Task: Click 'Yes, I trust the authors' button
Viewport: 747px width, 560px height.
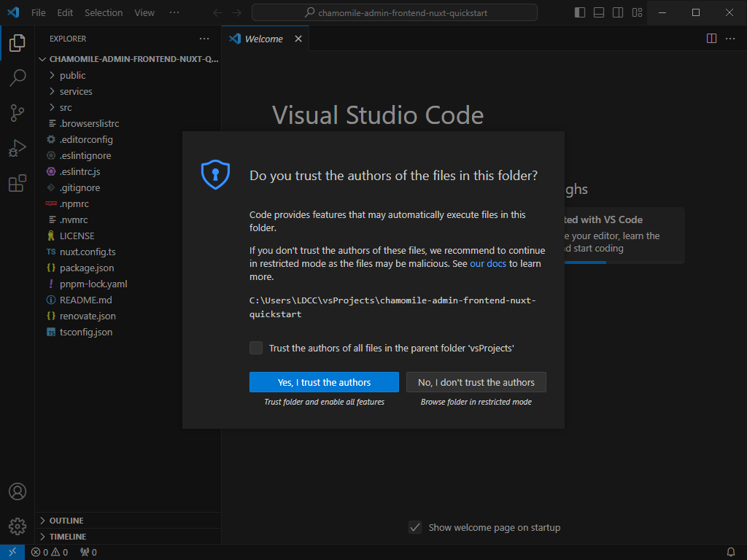Action: coord(324,382)
